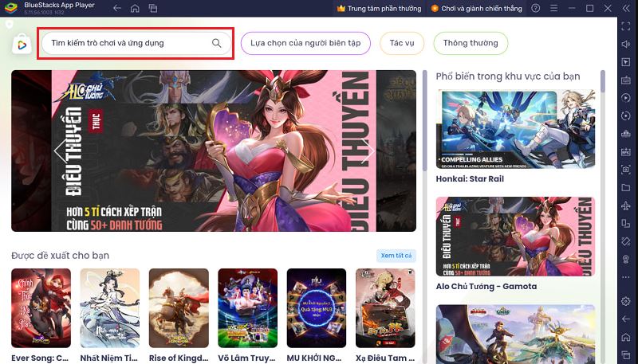The image size is (638, 364).
Task: Take a screenshot using sidebar camera icon
Action: coord(626,169)
